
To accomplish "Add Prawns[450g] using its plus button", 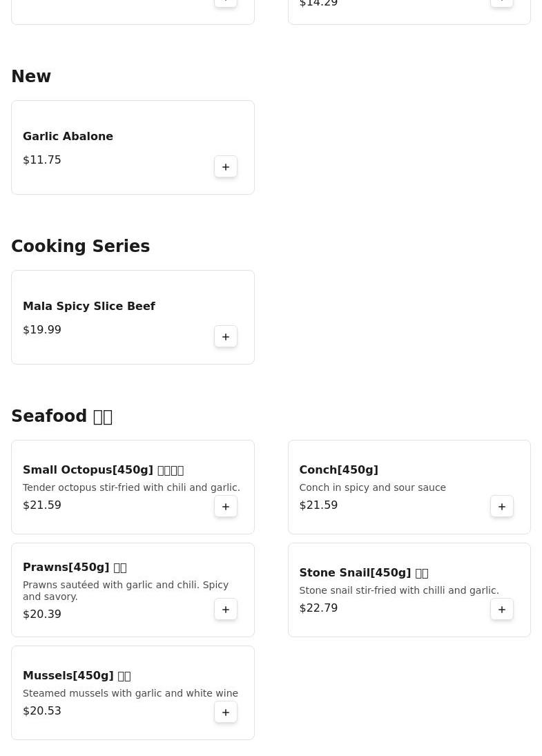I will tap(226, 610).
